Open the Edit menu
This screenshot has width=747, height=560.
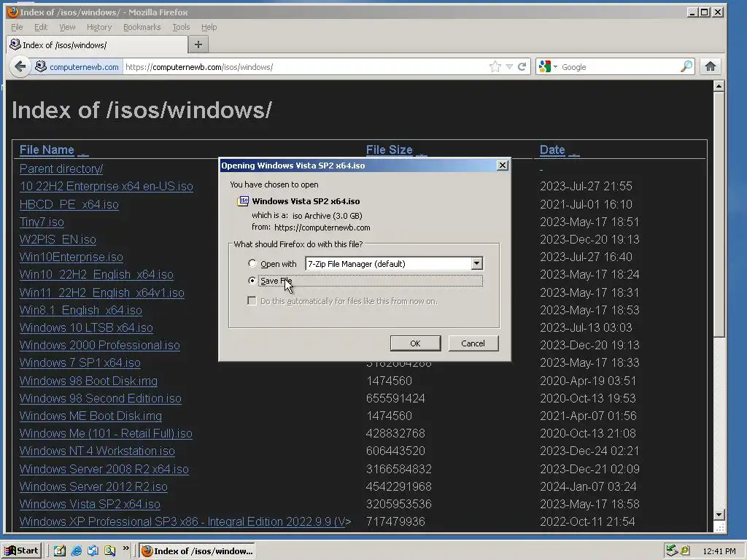point(41,27)
